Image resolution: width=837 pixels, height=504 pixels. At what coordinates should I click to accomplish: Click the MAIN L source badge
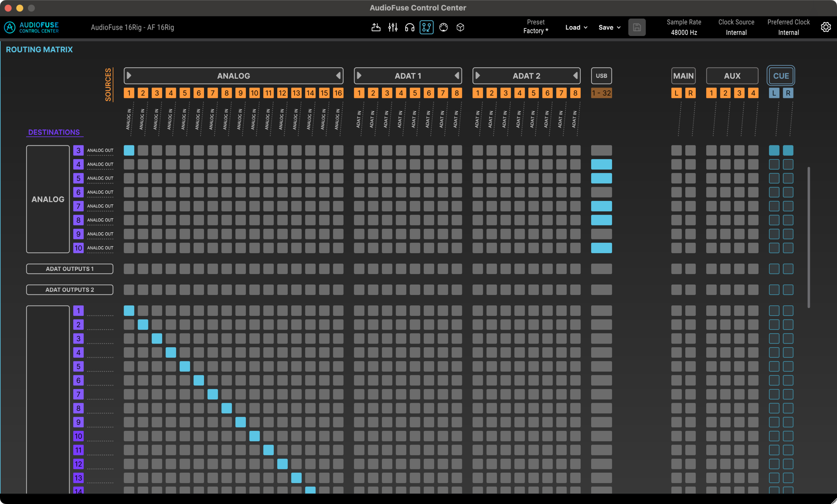[x=676, y=93]
